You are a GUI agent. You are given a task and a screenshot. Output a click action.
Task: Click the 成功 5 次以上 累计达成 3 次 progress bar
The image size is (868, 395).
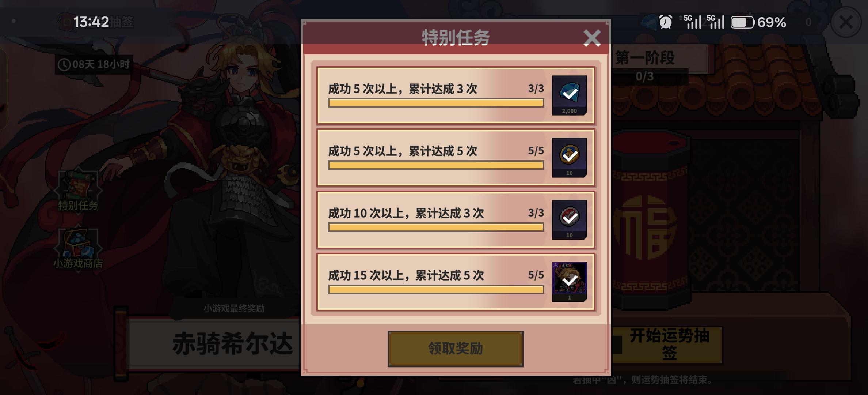(436, 103)
